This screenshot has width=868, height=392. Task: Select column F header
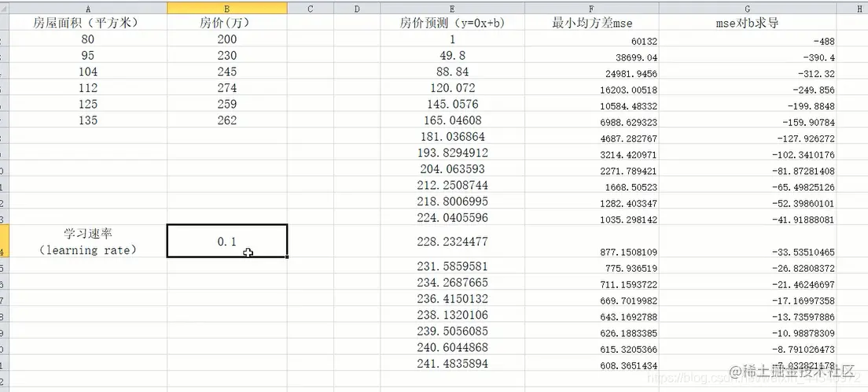tap(592, 9)
